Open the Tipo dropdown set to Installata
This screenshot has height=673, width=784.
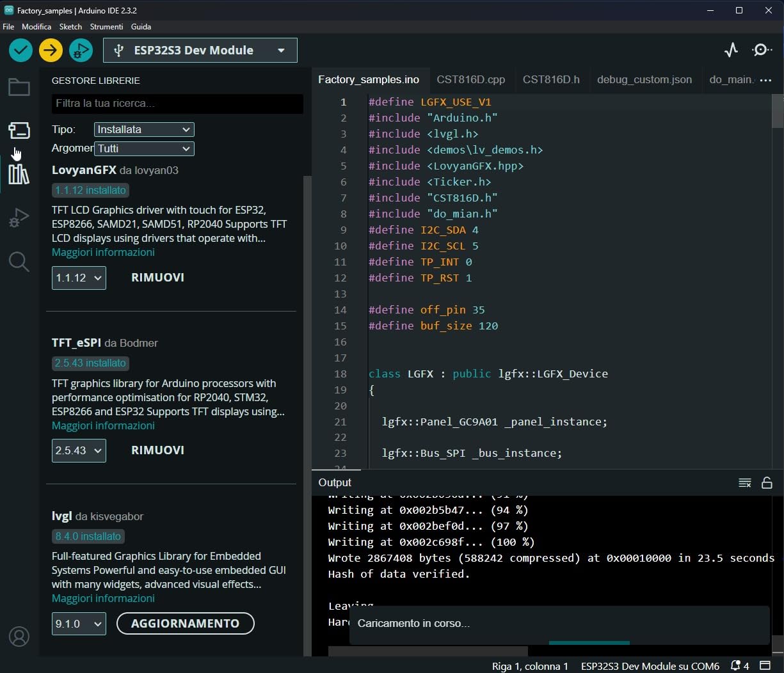[144, 129]
